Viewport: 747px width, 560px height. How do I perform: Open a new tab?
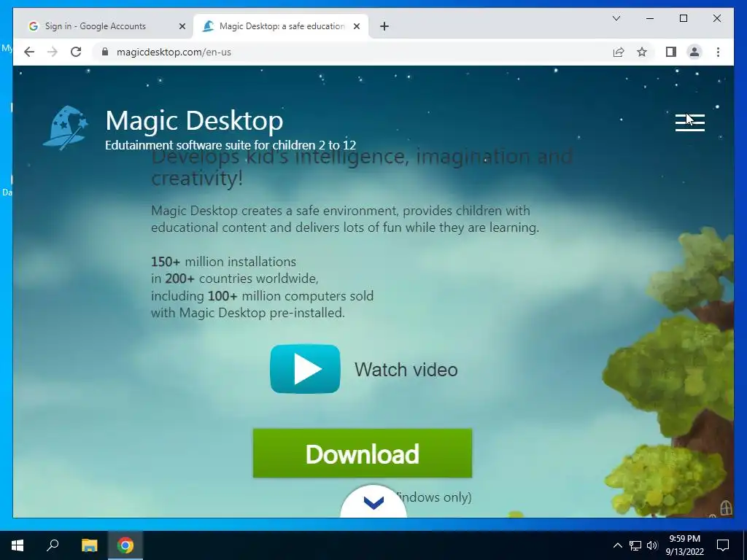point(384,26)
